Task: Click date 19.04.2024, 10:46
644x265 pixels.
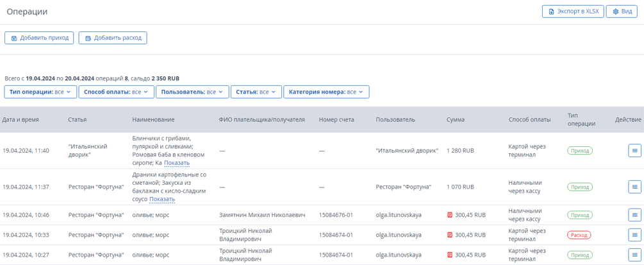Action: click(26, 215)
